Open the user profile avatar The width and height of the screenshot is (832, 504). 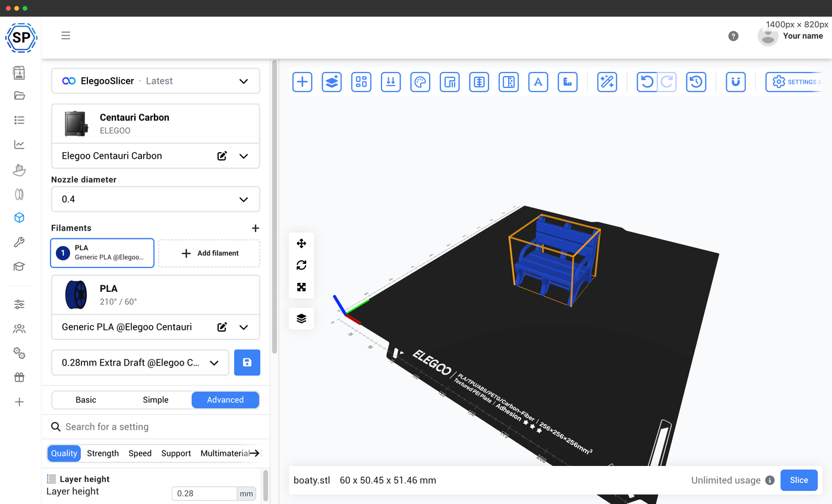tap(768, 36)
